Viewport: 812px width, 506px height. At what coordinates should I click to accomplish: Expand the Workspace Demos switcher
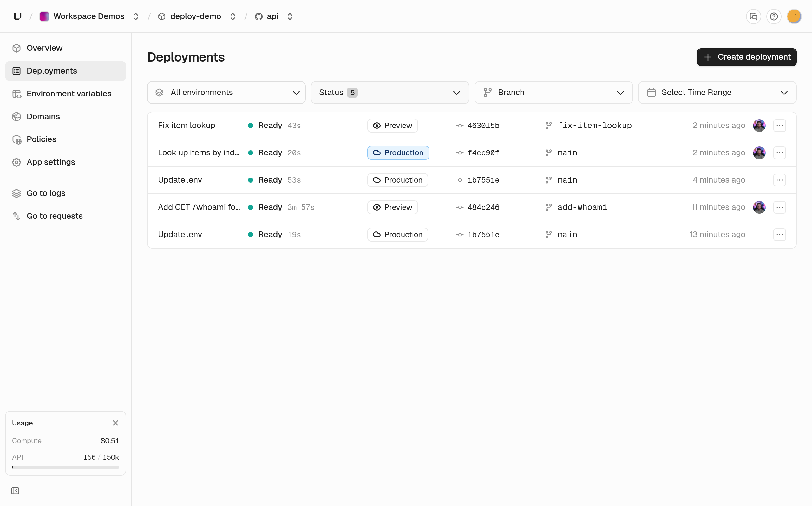click(x=135, y=16)
